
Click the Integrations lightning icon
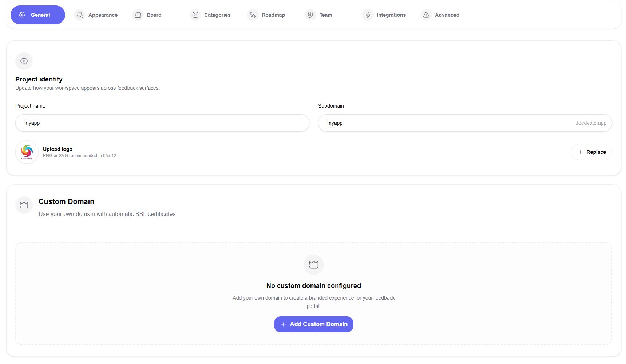368,15
